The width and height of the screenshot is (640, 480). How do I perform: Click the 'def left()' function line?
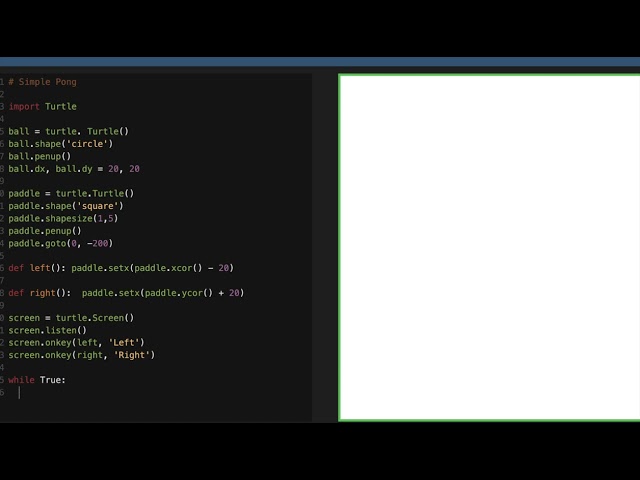[x=121, y=268]
